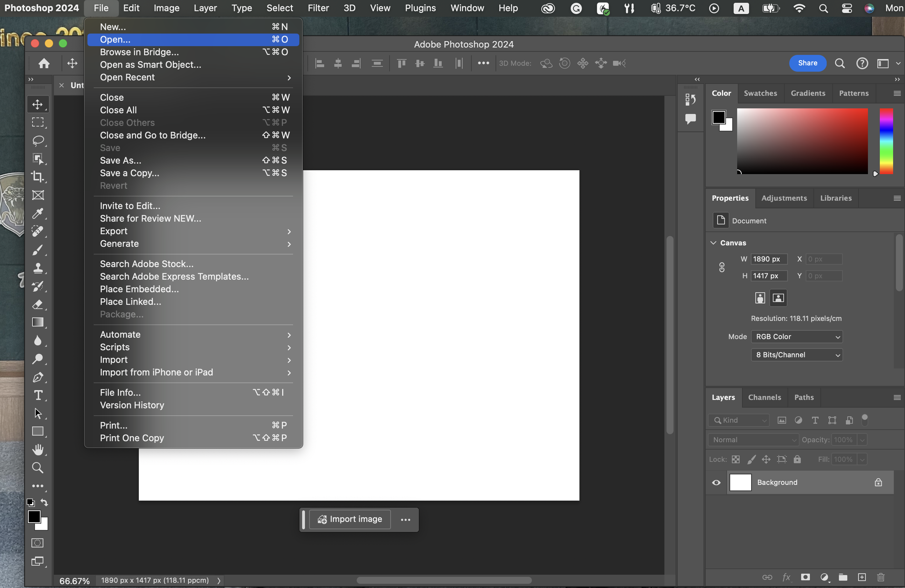Click the rainbow hue slider strip
Screen dimensions: 905x588
point(886,141)
